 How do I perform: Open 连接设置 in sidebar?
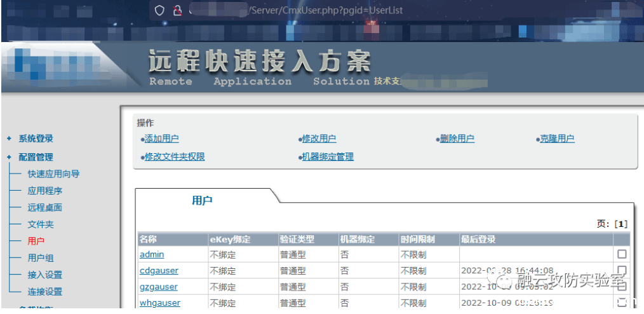45,292
